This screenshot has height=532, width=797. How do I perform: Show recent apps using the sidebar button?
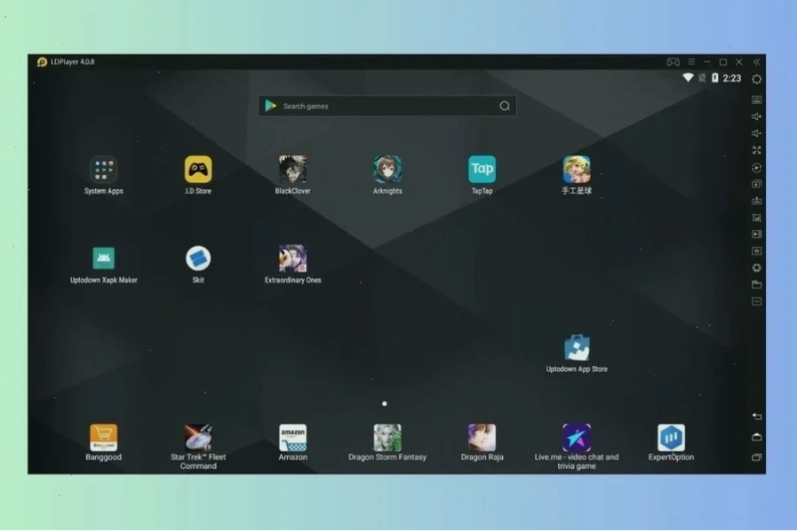point(757,457)
